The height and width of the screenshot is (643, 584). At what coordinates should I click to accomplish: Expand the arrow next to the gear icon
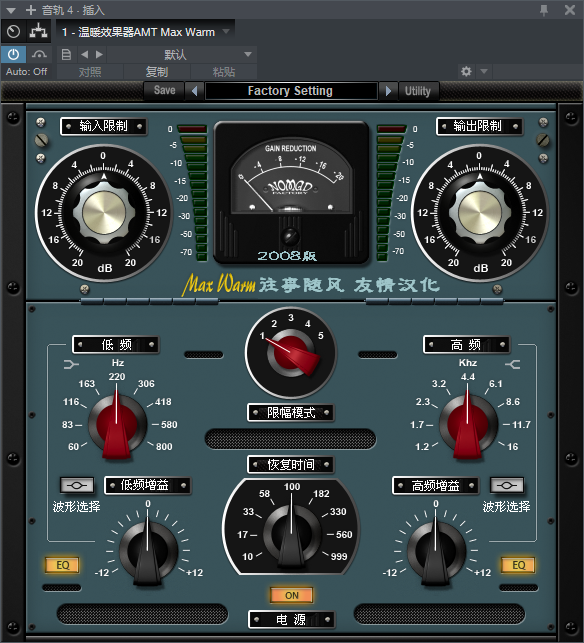(x=484, y=71)
